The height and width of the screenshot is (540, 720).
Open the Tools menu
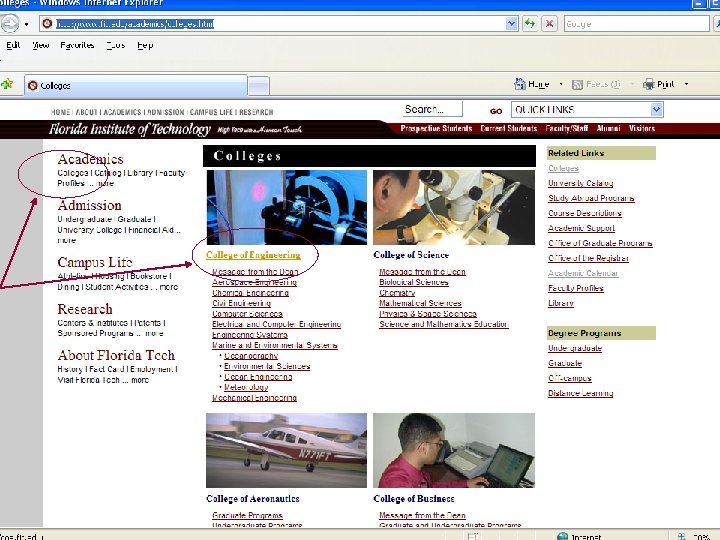click(x=116, y=45)
